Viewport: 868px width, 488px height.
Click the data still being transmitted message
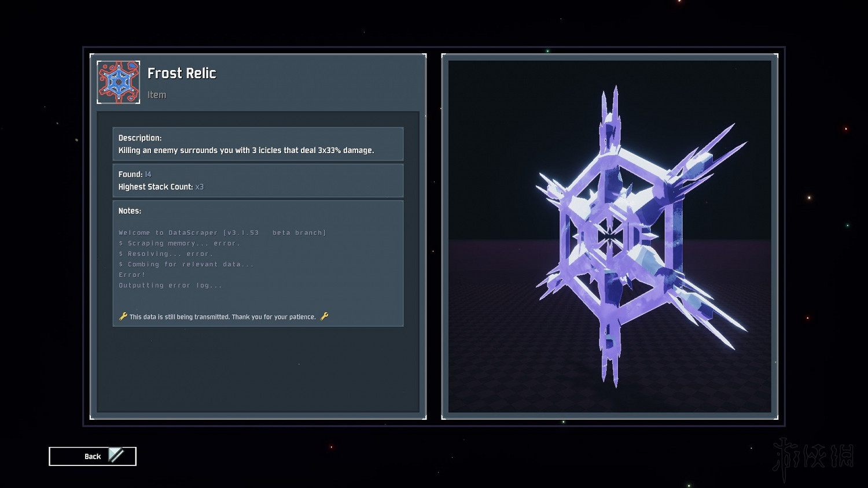pyautogui.click(x=223, y=317)
